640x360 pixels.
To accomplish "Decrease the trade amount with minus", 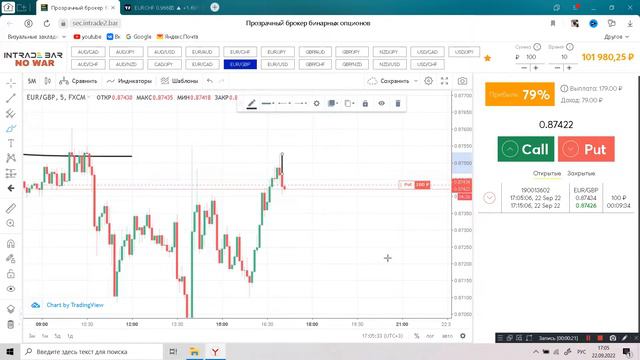I will pos(524,68).
